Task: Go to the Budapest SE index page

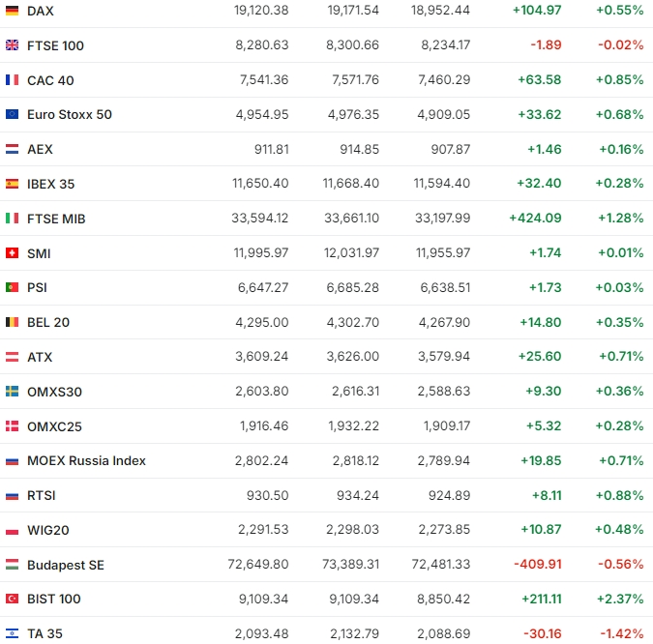Action: 65,565
